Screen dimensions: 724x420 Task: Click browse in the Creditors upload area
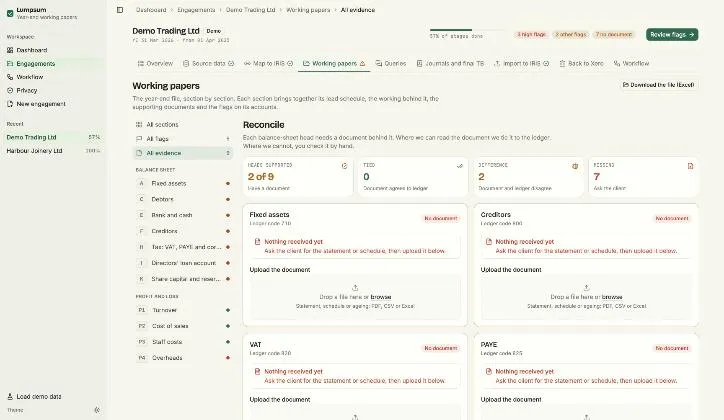612,297
